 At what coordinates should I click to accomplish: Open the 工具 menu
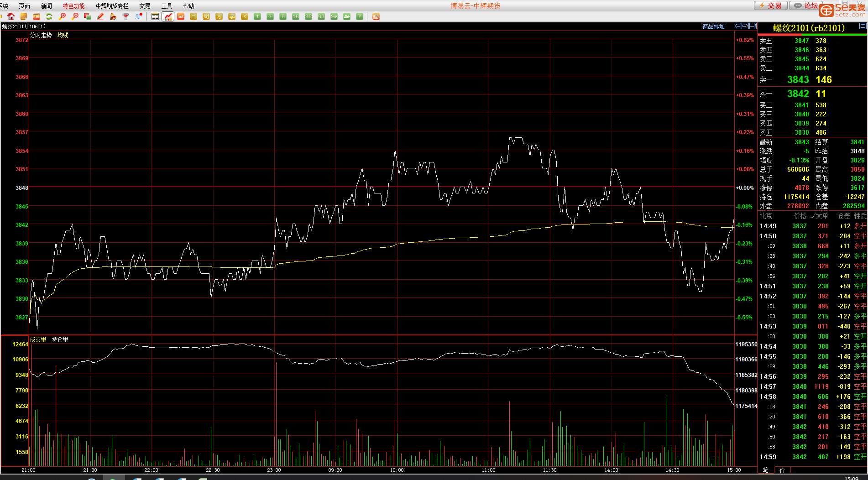167,6
